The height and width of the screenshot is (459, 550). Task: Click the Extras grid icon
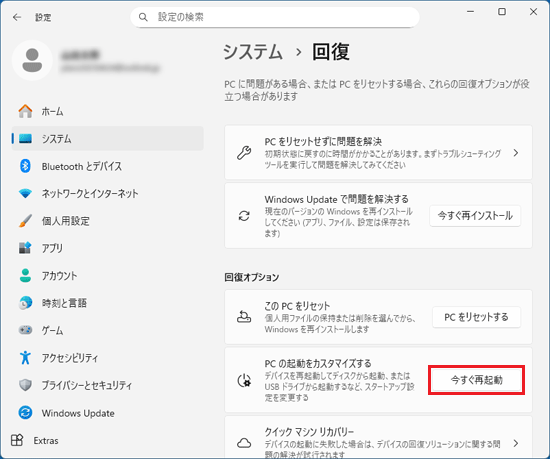[x=17, y=440]
